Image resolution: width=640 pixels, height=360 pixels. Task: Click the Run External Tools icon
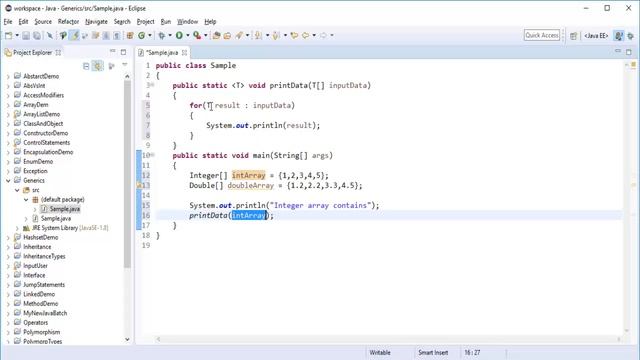[x=197, y=36]
